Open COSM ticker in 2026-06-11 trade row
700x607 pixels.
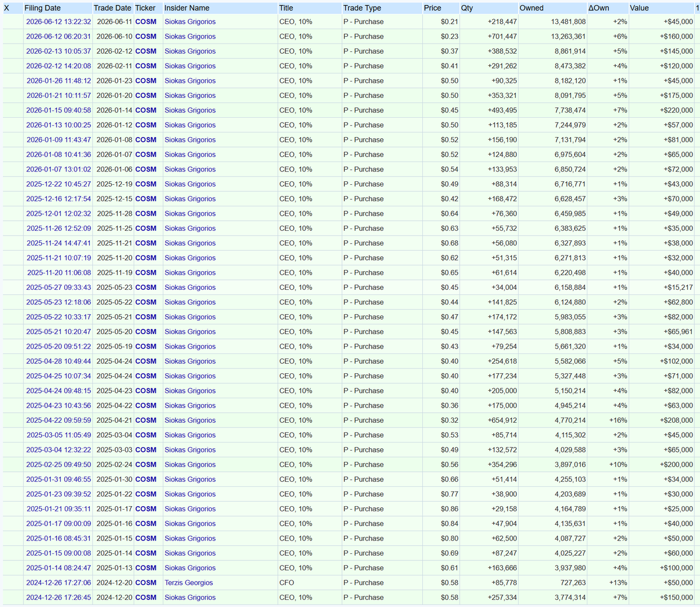tap(146, 22)
